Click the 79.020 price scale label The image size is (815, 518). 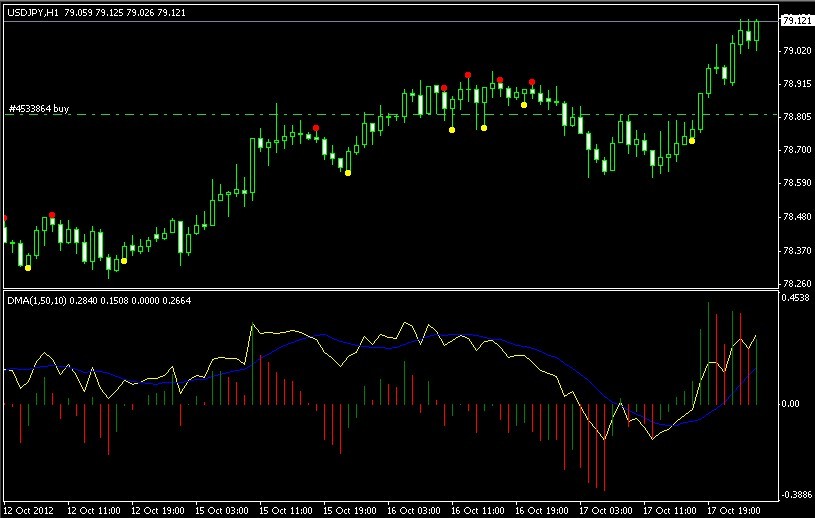coord(797,50)
